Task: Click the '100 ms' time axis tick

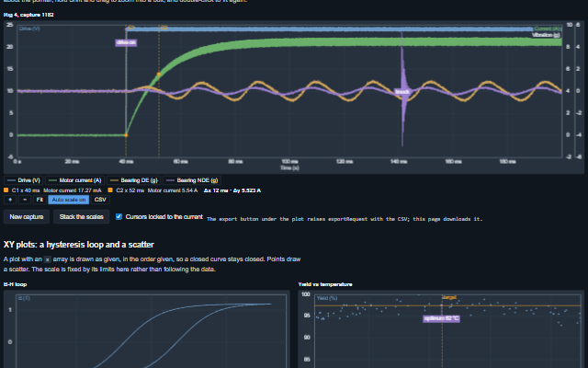Action: click(290, 162)
